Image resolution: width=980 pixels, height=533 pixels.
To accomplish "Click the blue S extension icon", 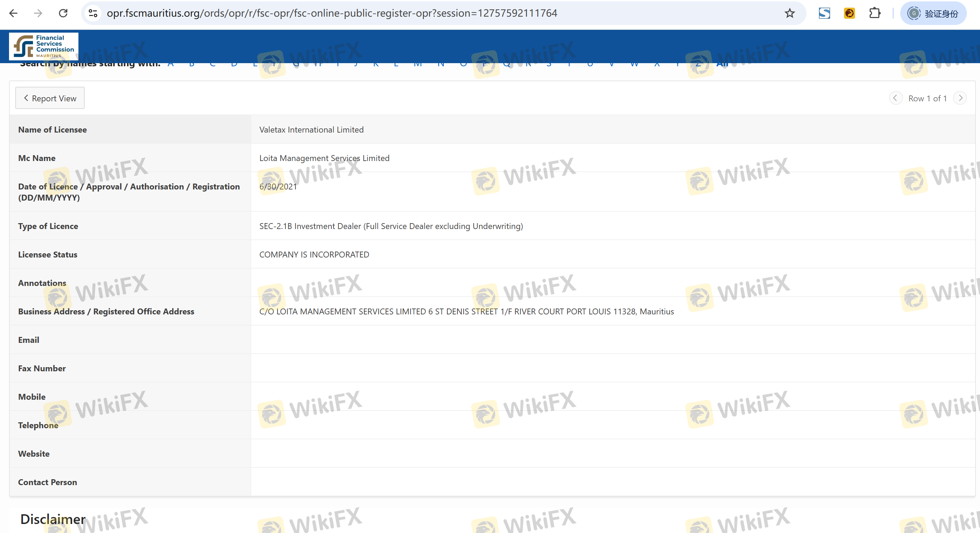I will tap(824, 13).
